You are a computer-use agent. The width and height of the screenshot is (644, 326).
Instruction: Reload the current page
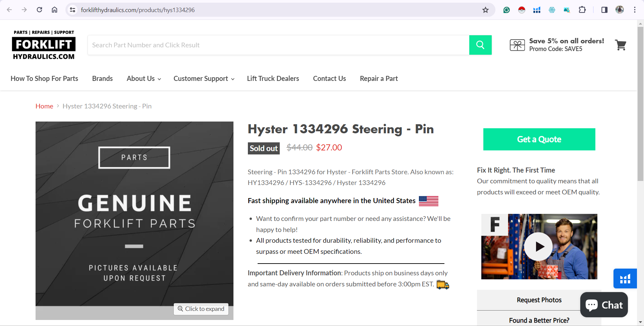[x=39, y=10]
